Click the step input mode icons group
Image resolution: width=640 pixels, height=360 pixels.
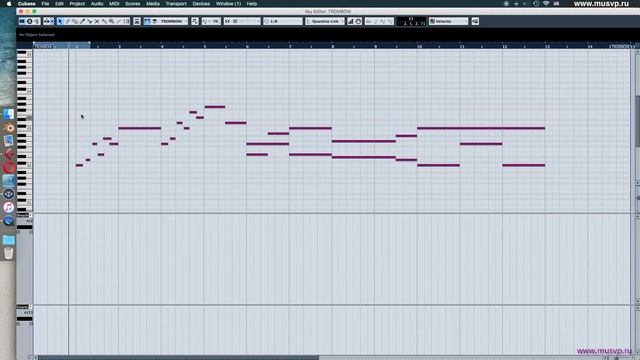(380, 21)
